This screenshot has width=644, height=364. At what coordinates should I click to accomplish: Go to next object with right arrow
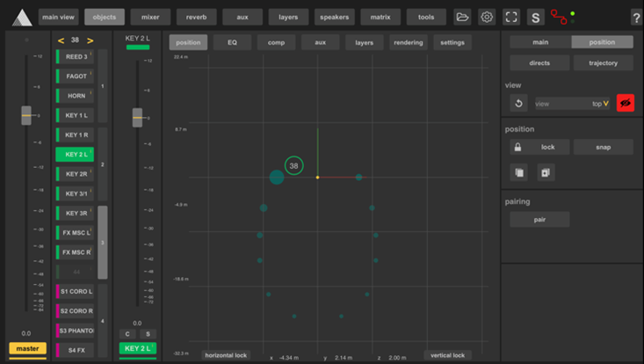click(x=90, y=40)
